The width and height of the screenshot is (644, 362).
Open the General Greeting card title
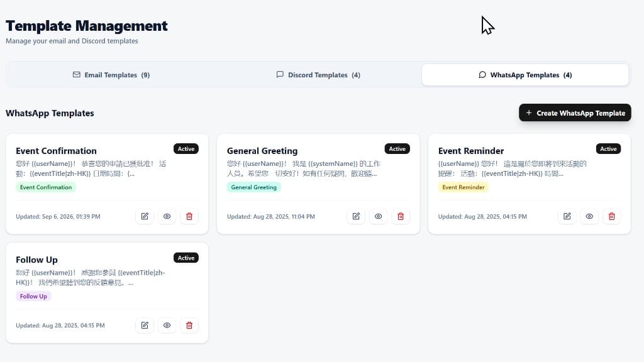262,151
